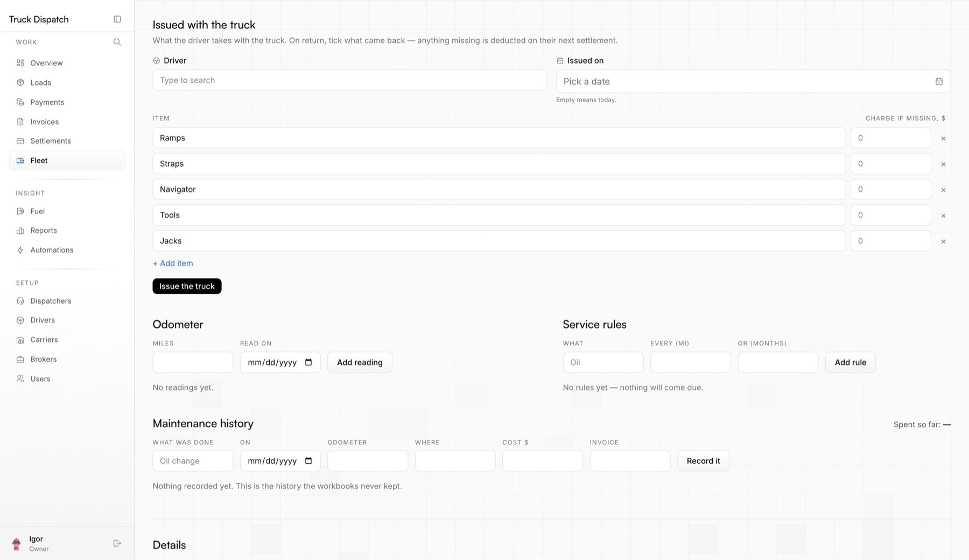969x560 pixels.
Task: Open date picker icon in Maintenance On field
Action: pos(308,460)
